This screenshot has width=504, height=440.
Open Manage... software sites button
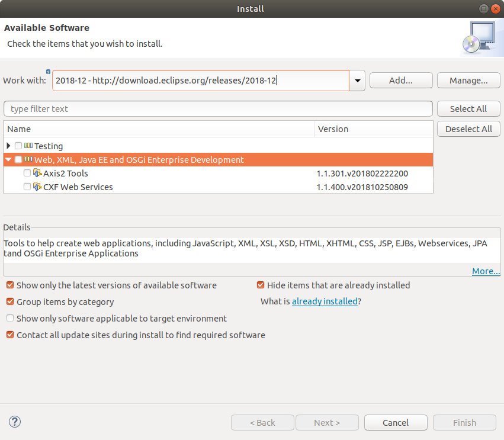coord(468,81)
